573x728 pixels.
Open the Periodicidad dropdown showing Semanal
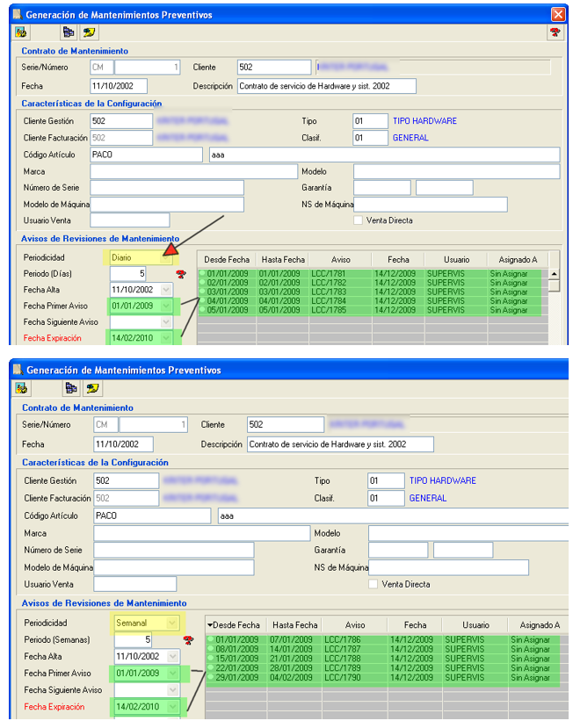tap(172, 623)
